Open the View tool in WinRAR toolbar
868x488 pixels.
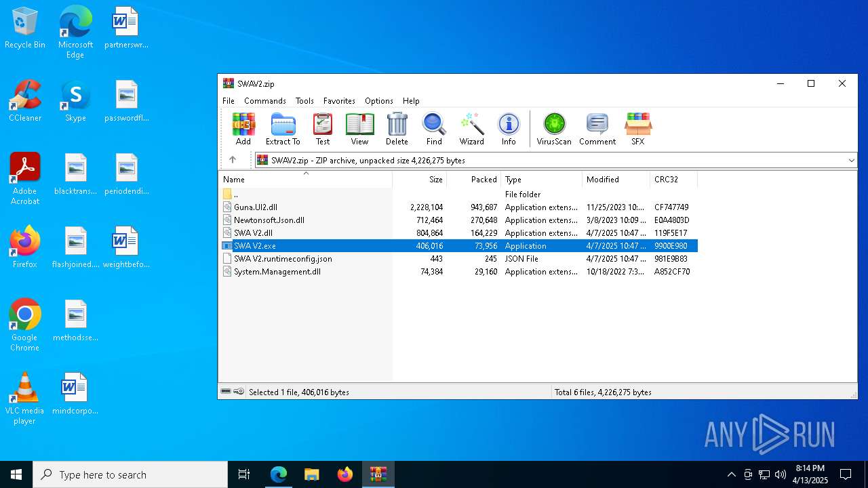pos(359,129)
